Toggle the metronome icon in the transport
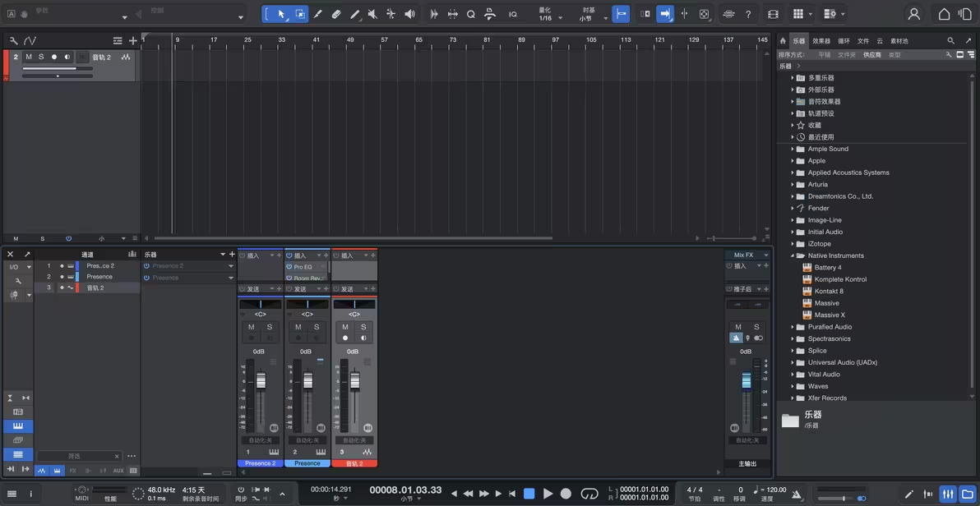Viewport: 980px width, 506px height. click(x=797, y=494)
